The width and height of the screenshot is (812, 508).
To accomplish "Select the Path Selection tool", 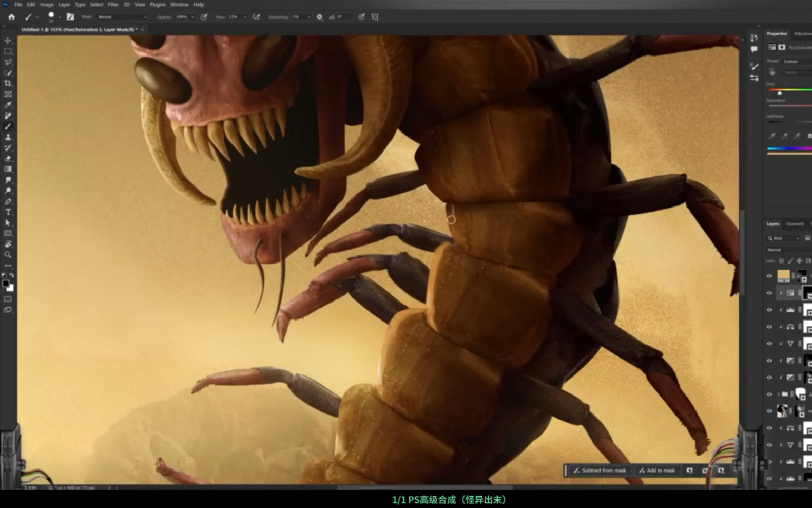I will (8, 223).
